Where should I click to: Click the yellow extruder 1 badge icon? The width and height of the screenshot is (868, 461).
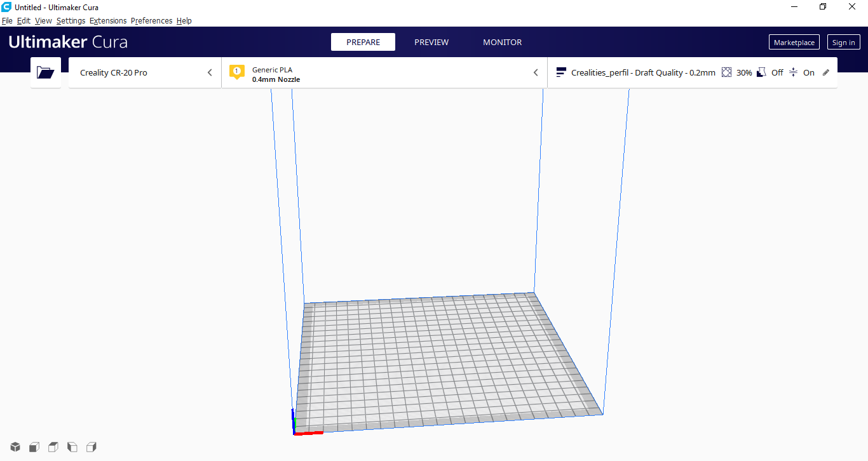tap(237, 72)
